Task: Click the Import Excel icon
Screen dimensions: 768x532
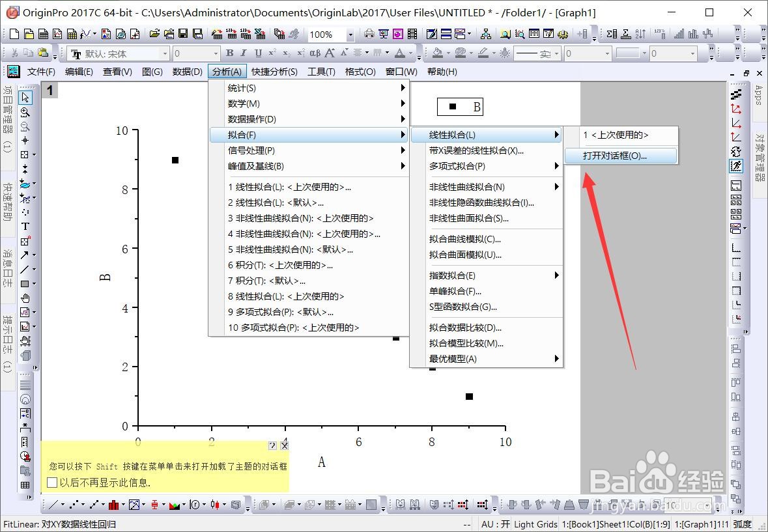Action: (260, 34)
